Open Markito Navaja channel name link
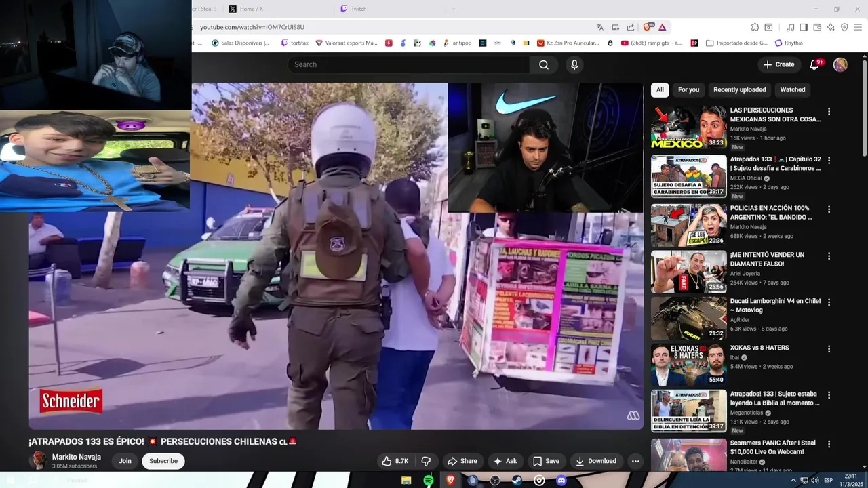 click(77, 457)
